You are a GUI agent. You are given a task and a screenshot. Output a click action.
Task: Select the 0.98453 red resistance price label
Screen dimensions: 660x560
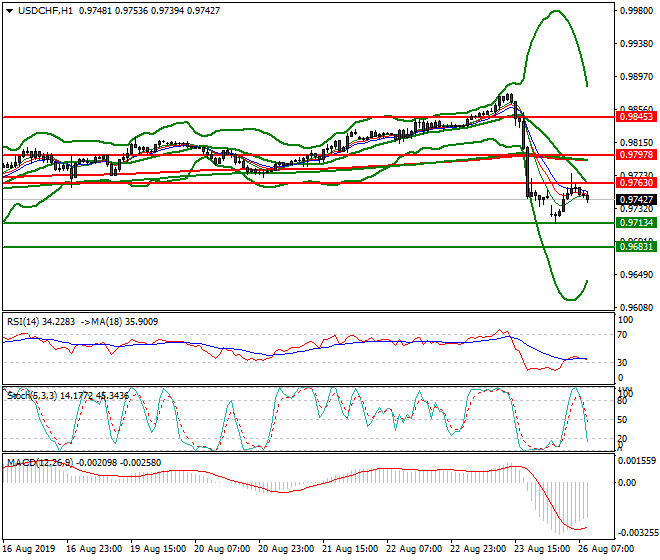point(636,117)
